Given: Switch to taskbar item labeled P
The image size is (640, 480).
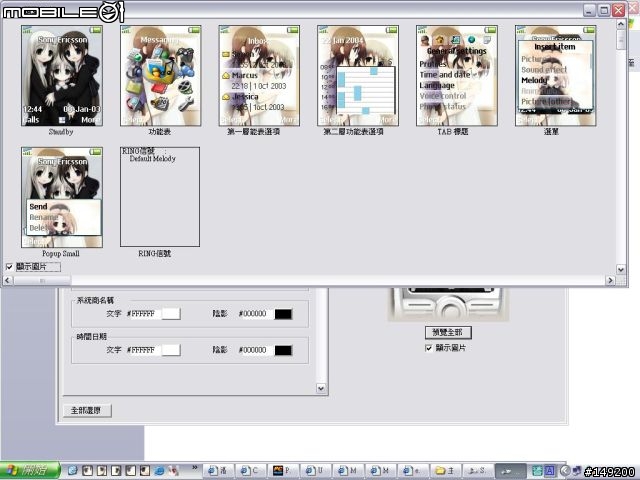Looking at the screenshot, I should (283, 471).
